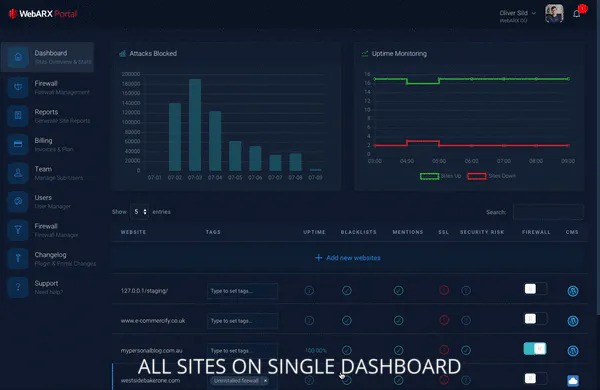Click the Attacks Blocked chart icon

122,54
